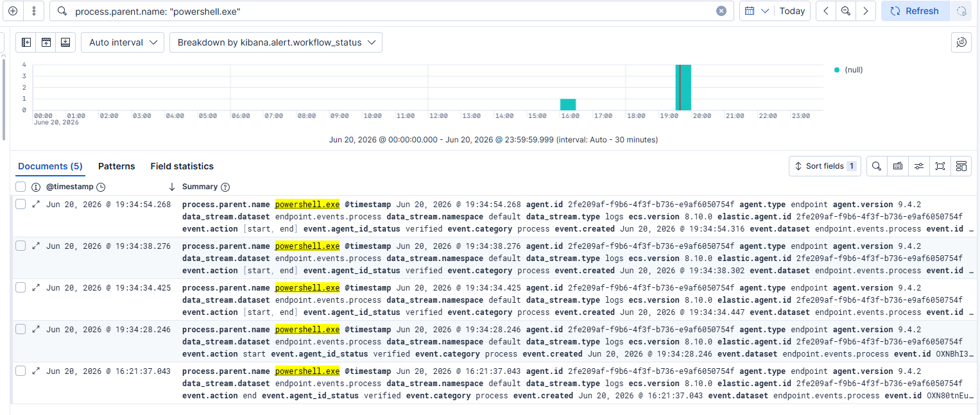Click the help icon beside Summary
The width and height of the screenshot is (980, 415).
(x=225, y=187)
